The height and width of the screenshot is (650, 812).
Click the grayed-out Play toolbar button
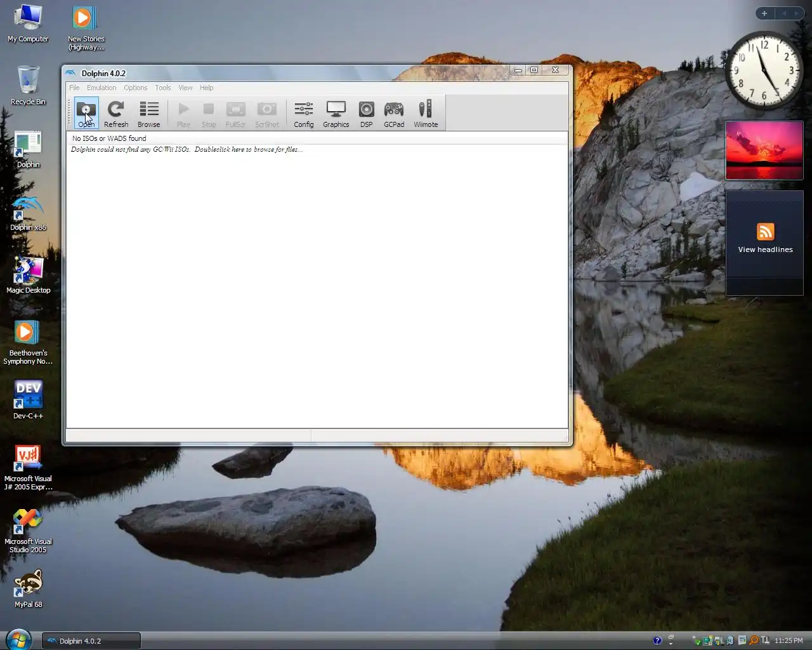point(183,113)
